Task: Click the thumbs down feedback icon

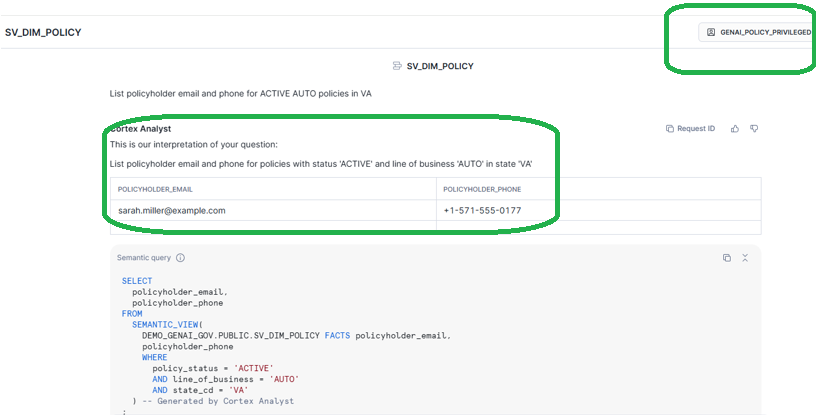Action: (754, 129)
